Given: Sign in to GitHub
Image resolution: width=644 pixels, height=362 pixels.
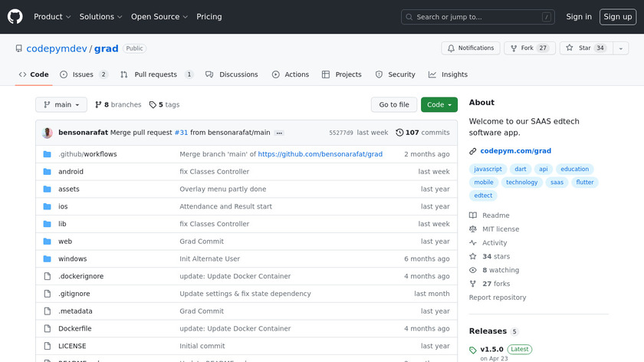Looking at the screenshot, I should pyautogui.click(x=579, y=17).
